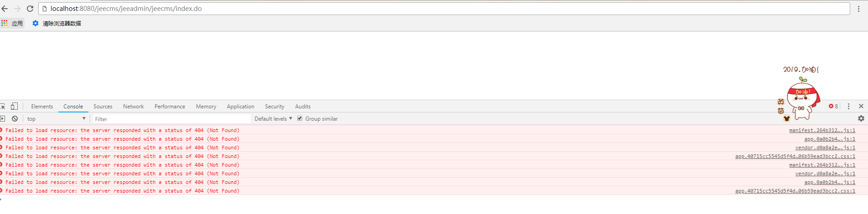Screen dimensions: 868x214
Task: Toggle the device toolbar icon
Action: tap(15, 106)
